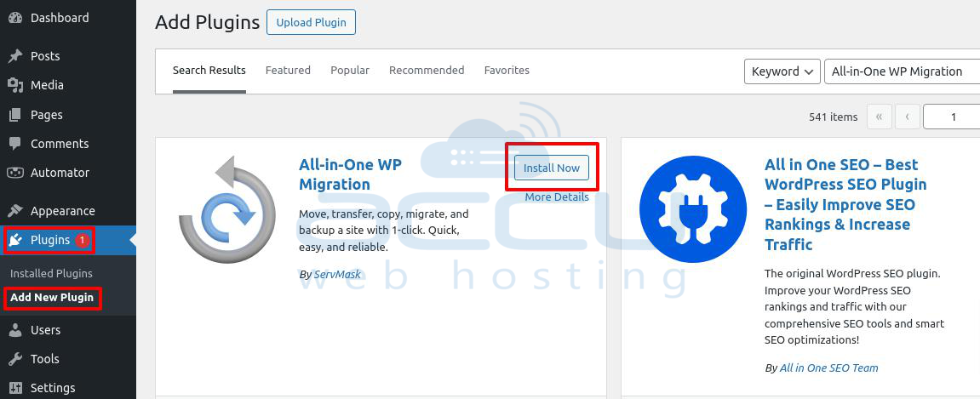Click the Dashboard gauge icon
This screenshot has height=399, width=980.
tap(15, 18)
